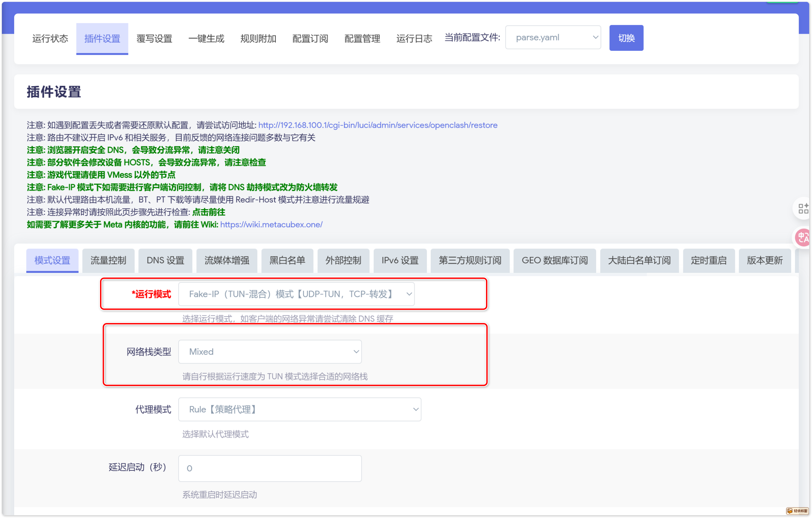Screen dimensions: 812x518
Task: Open the 运行日志 tab
Action: coord(414,38)
